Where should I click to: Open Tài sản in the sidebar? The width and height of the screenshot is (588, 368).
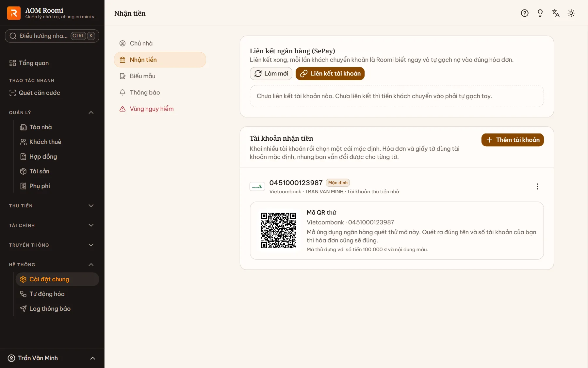tap(57, 171)
